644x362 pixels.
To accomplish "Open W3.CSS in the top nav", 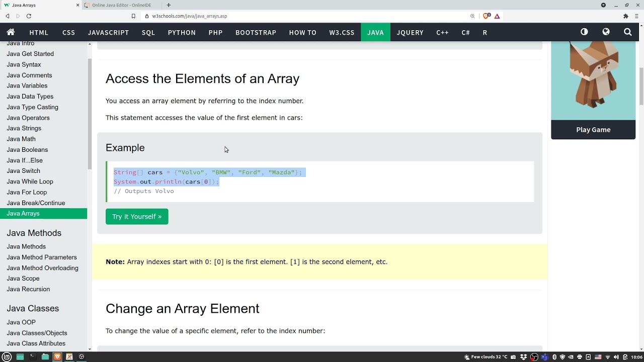I will click(342, 32).
